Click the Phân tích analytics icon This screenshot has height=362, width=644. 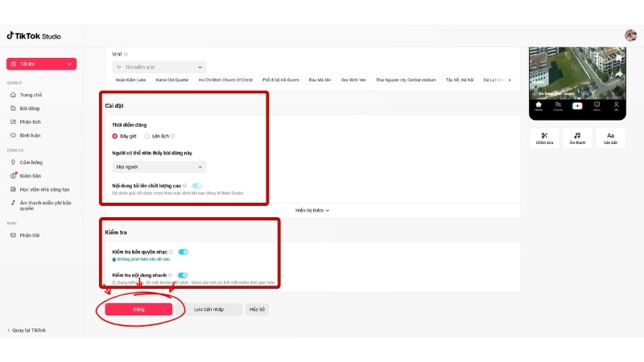point(13,122)
